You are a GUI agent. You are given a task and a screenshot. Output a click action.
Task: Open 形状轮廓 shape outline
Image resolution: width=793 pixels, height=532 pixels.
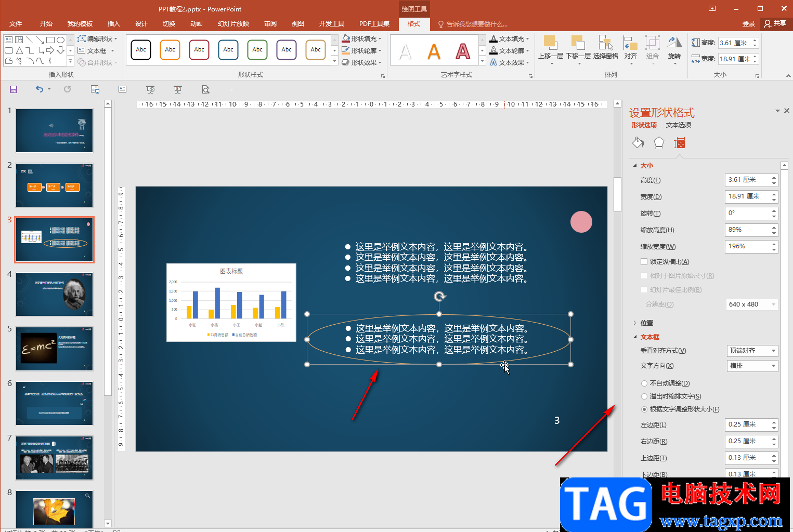coord(361,50)
